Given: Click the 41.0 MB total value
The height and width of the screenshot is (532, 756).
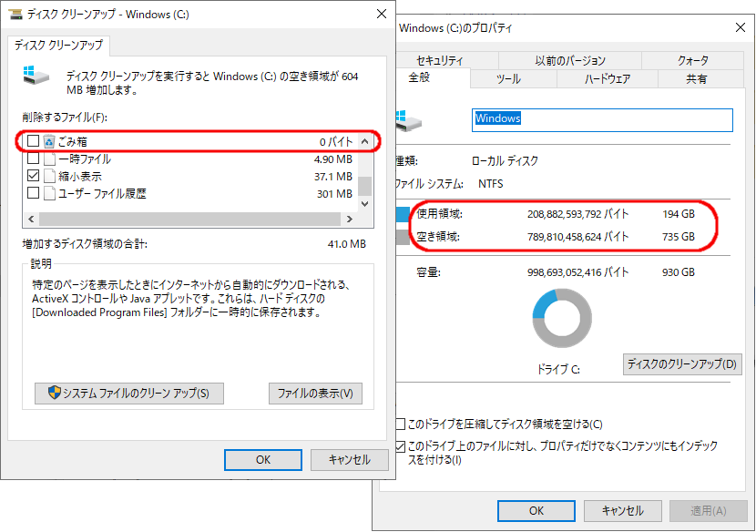Looking at the screenshot, I should 347,244.
